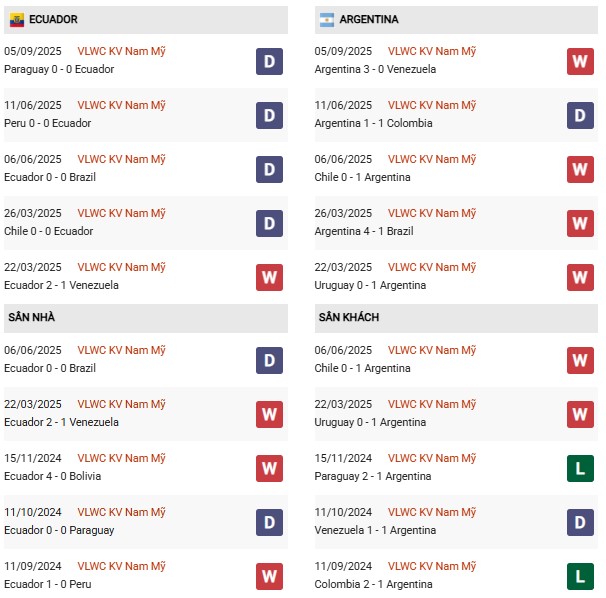Open the Ecuador 1 - 0 Peru match
The height and width of the screenshot is (598, 606).
click(x=48, y=584)
